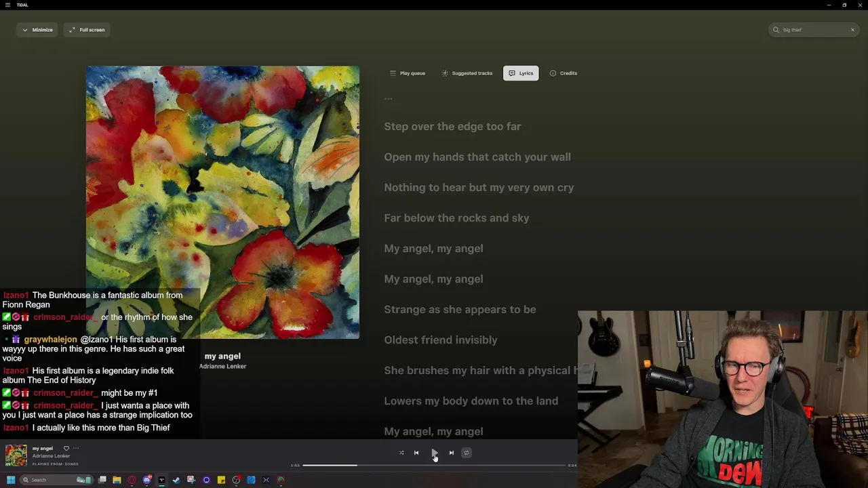Screen dimensions: 868x488
Task: Like track with heart icon
Action: point(66,449)
